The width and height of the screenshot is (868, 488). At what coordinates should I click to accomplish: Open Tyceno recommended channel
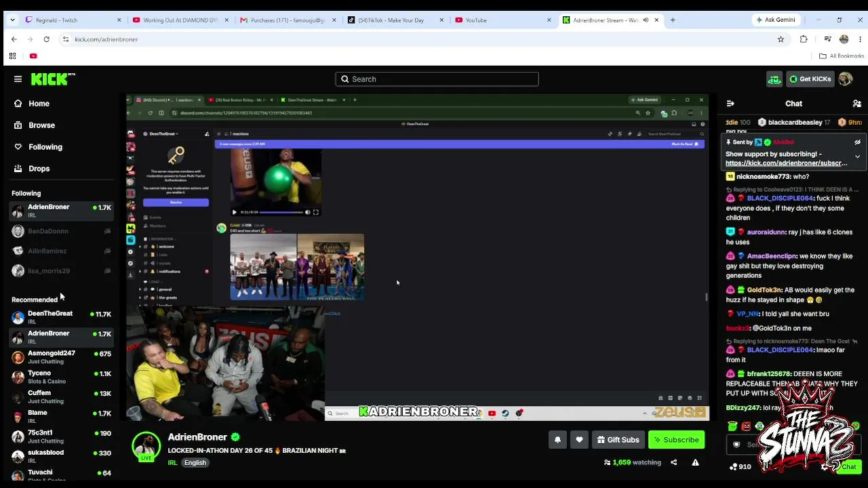coord(61,377)
